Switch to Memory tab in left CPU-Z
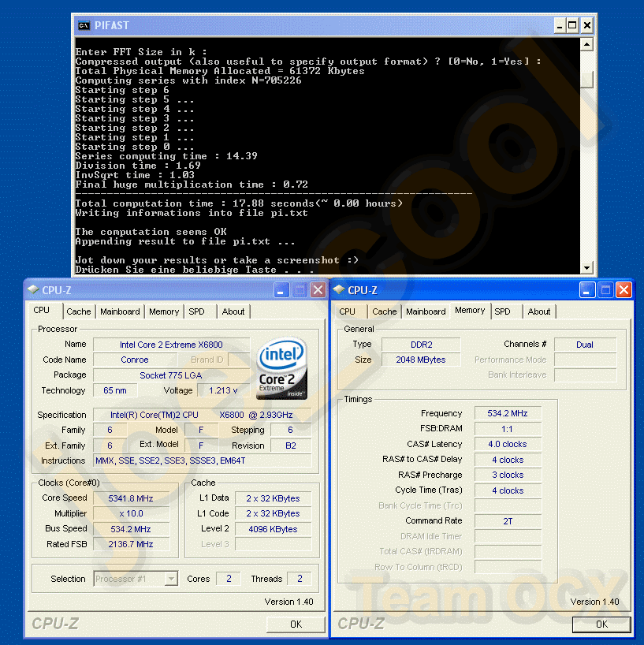This screenshot has height=645, width=644. point(164,311)
